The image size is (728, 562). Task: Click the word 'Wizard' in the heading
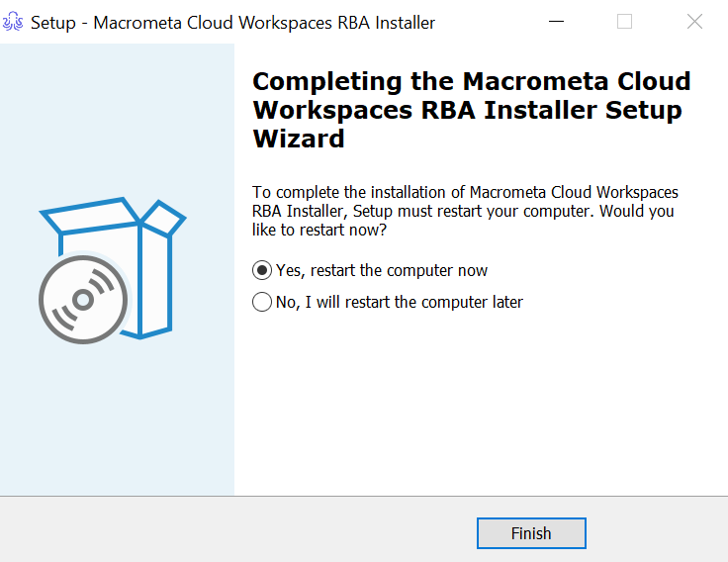(x=299, y=139)
